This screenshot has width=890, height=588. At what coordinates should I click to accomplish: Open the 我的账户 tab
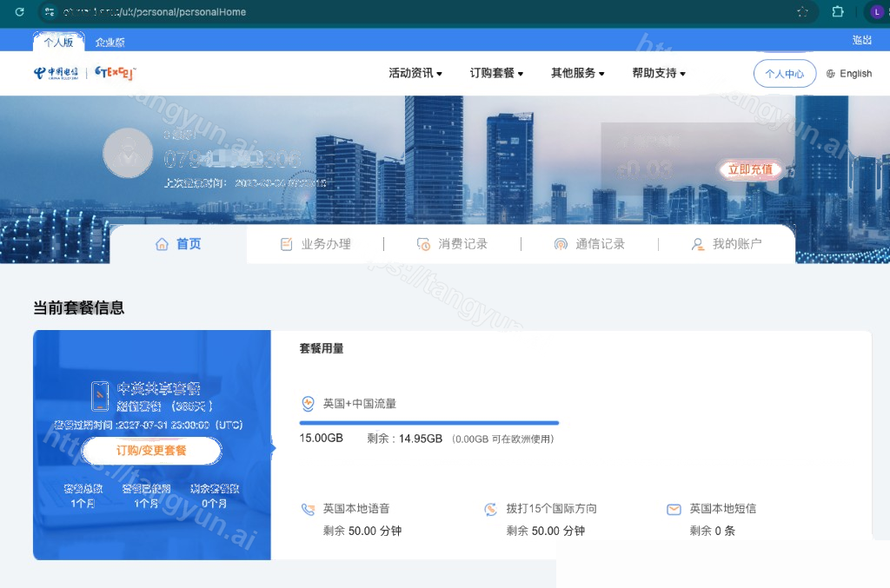pos(727,244)
